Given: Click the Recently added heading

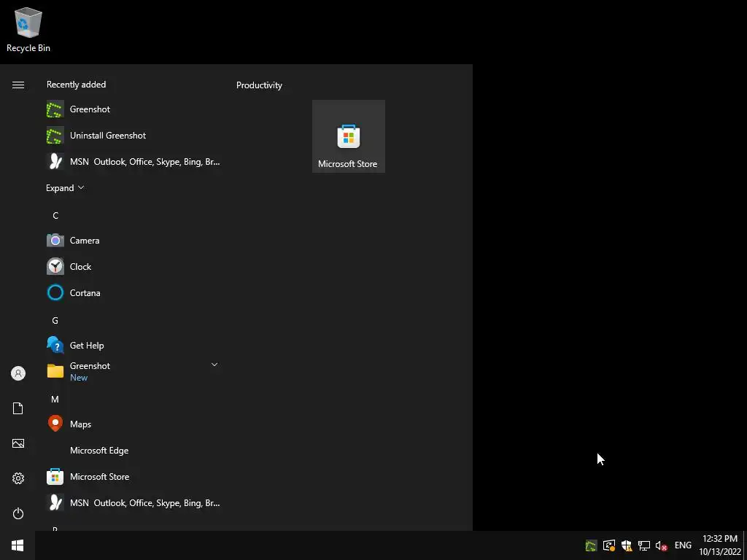Looking at the screenshot, I should (x=76, y=85).
